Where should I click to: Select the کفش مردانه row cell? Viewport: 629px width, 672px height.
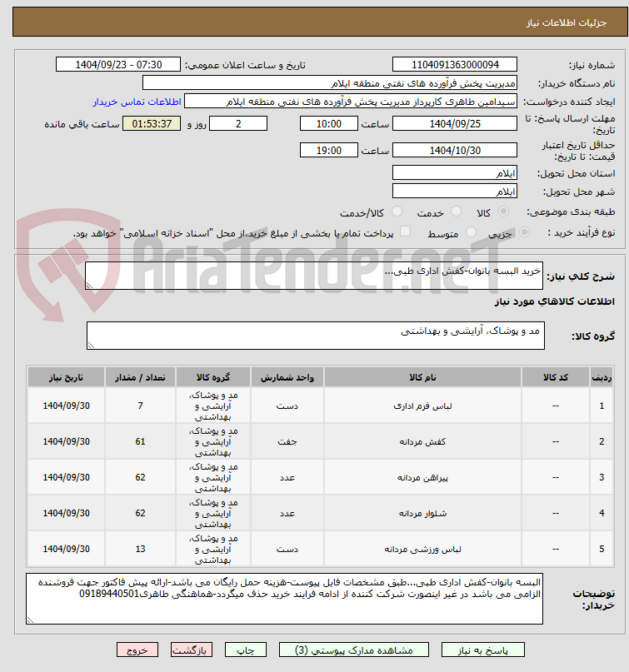click(422, 441)
